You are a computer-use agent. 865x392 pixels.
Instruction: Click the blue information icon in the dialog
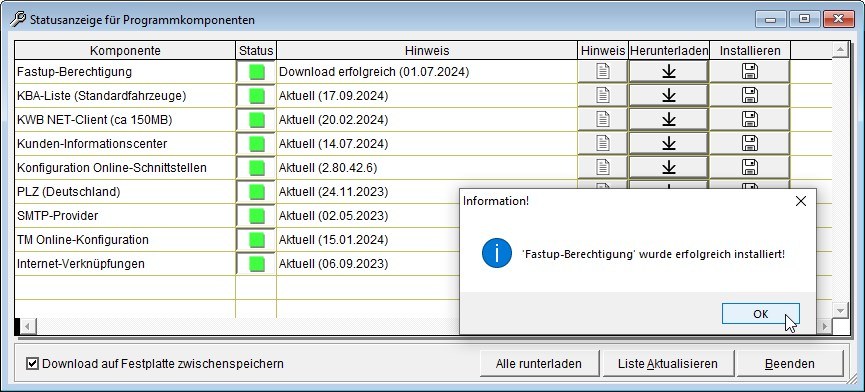(496, 254)
